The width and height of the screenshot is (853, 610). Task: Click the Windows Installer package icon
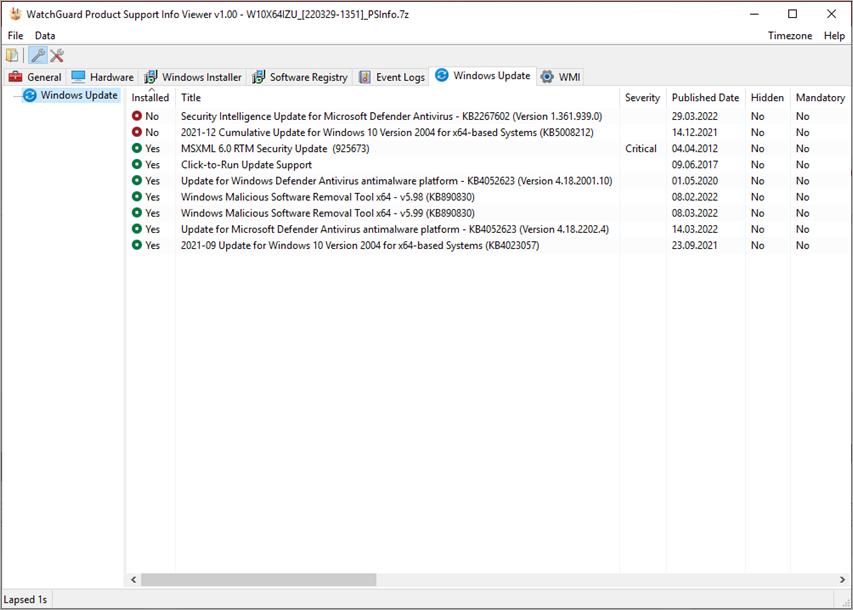coord(151,76)
